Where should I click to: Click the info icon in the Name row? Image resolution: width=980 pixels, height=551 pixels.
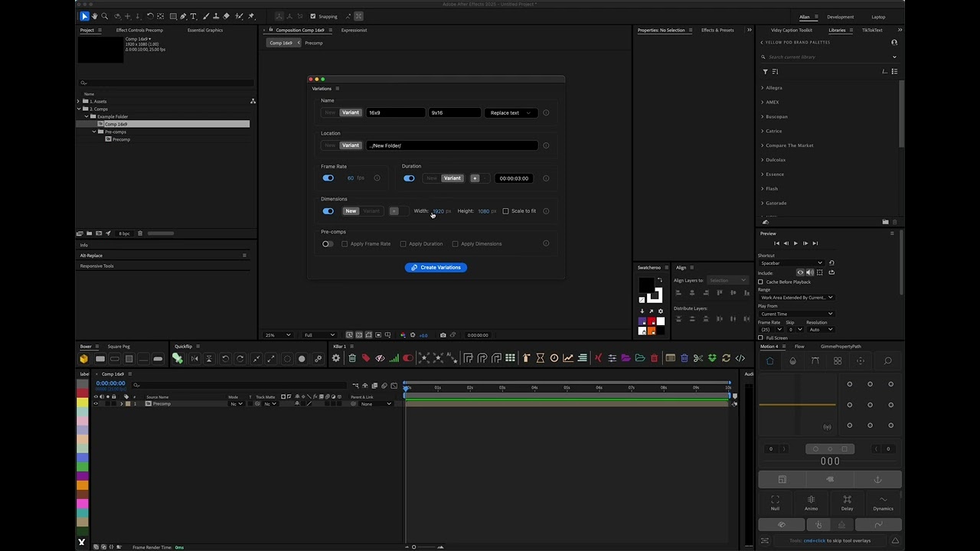click(546, 112)
